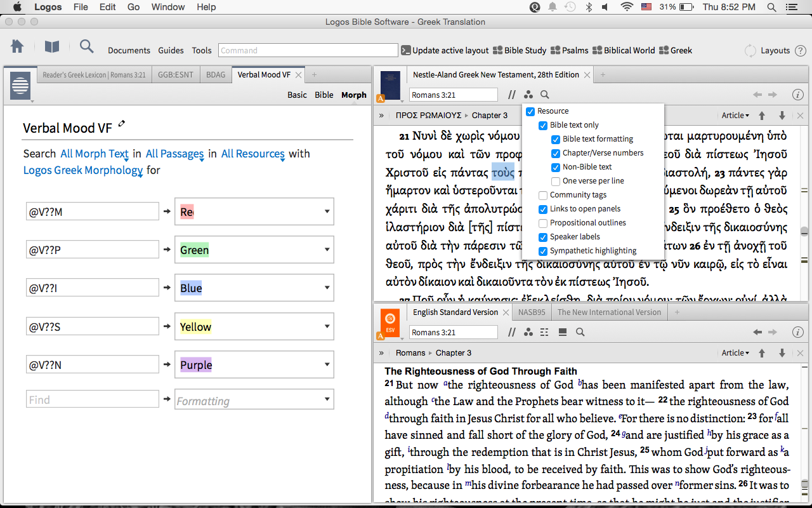Open panel info icon for Nestle-Aland
Screen dimensions: 812x508
click(x=798, y=95)
